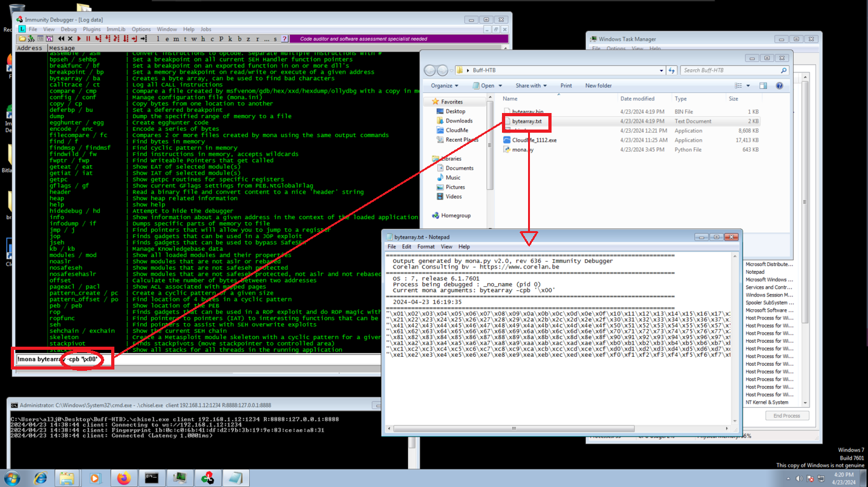Click Attach to process icon in Immunity toolbar
This screenshot has height=487, width=868.
31,39
